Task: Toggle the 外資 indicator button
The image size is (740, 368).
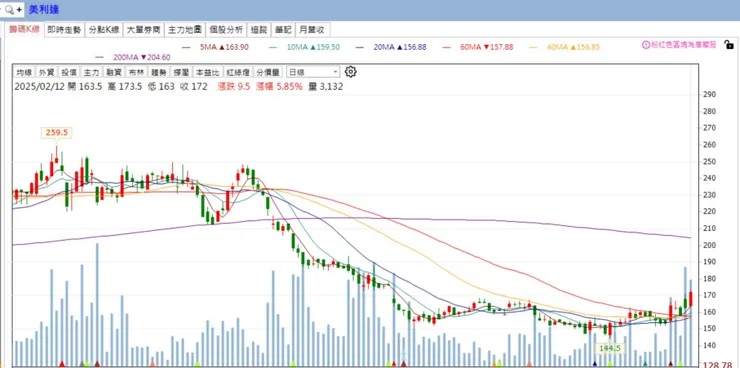Action: click(x=46, y=72)
